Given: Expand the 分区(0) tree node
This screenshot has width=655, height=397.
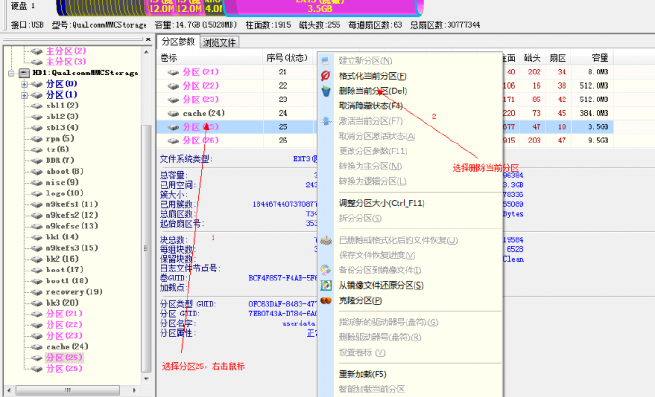Looking at the screenshot, I should pos(24,84).
